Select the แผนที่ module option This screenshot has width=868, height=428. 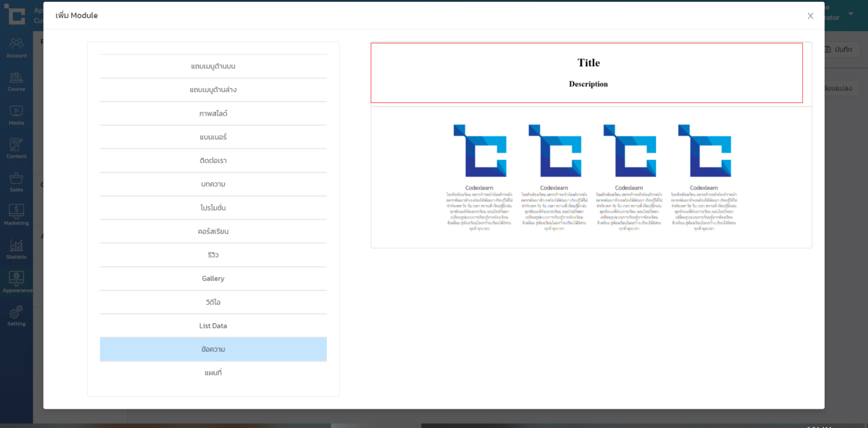(213, 373)
